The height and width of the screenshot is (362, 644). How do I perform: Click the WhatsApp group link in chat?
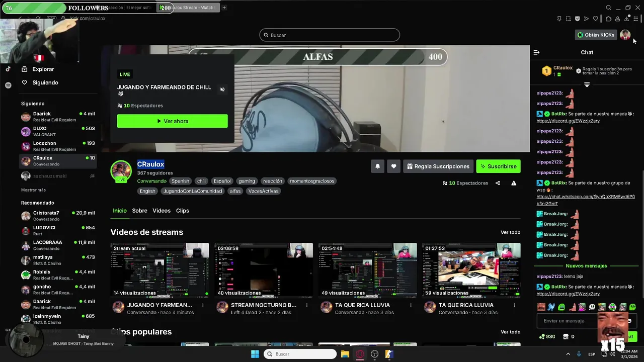[x=586, y=200]
